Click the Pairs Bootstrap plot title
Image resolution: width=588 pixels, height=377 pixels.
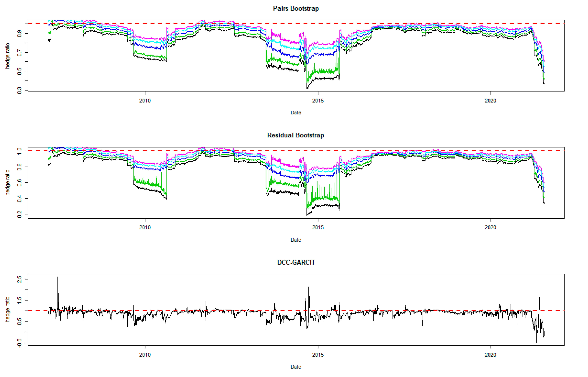coord(296,9)
